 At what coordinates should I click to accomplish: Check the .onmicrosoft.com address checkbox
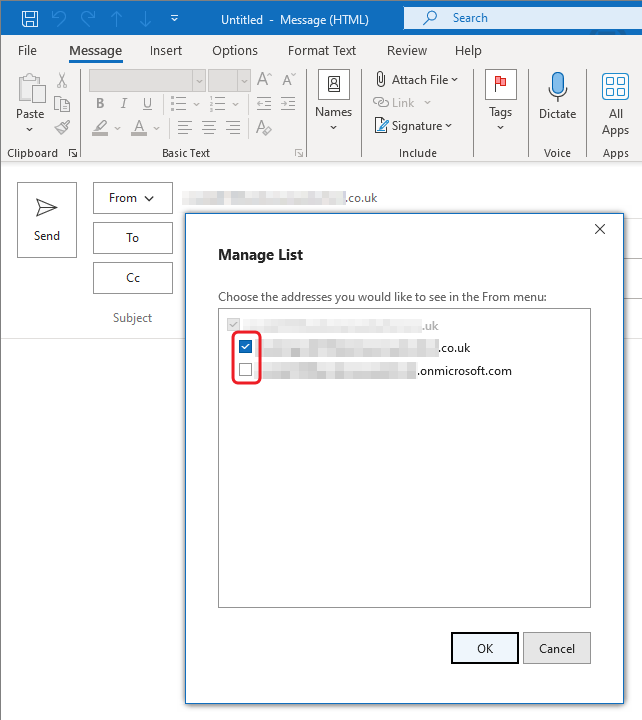pyautogui.click(x=246, y=369)
